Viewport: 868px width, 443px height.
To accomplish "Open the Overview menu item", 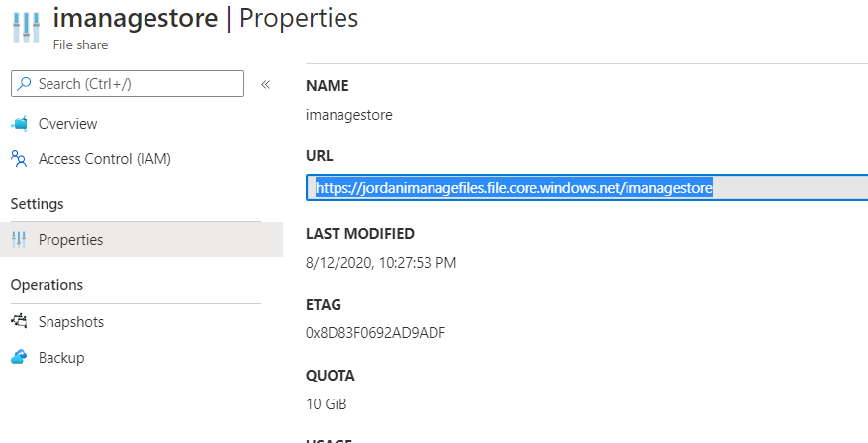I will point(67,124).
